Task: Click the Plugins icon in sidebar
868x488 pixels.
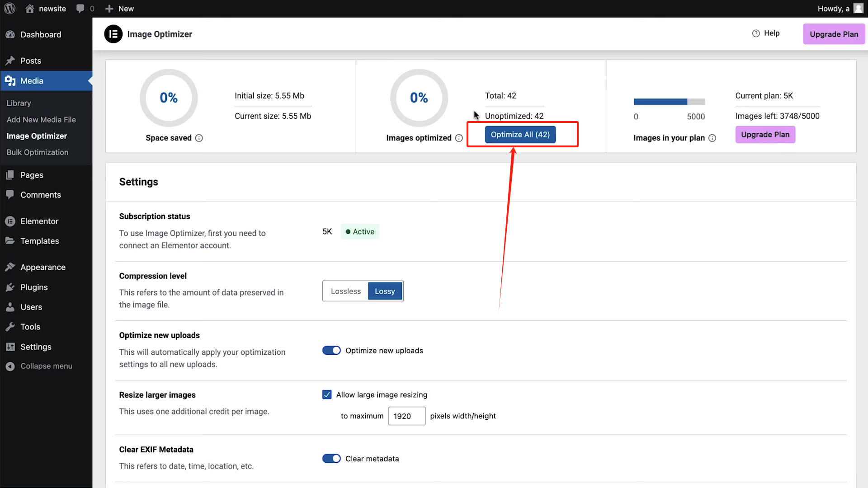Action: 10,287
